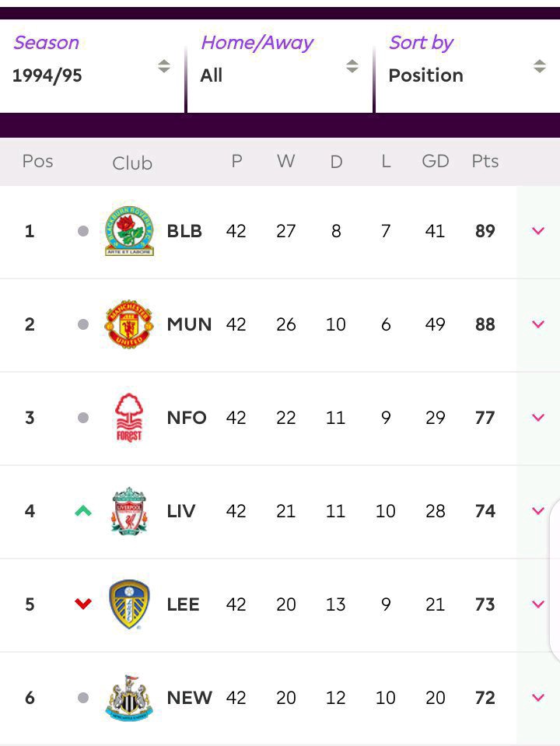The height and width of the screenshot is (746, 560).
Task: Click the MUN club name link
Action: click(189, 324)
